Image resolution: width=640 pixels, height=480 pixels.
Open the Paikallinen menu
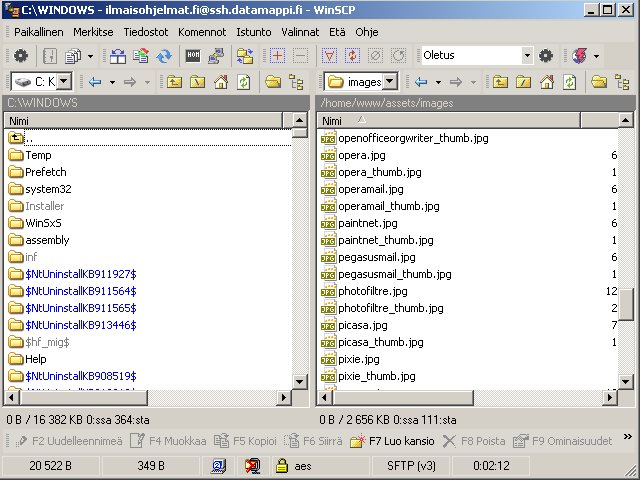click(x=39, y=32)
